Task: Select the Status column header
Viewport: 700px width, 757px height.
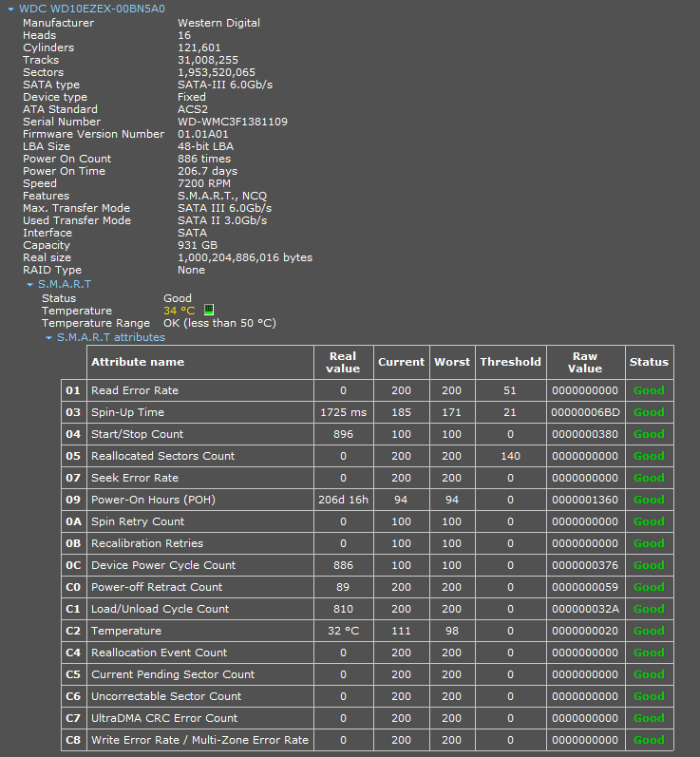Action: click(x=649, y=362)
